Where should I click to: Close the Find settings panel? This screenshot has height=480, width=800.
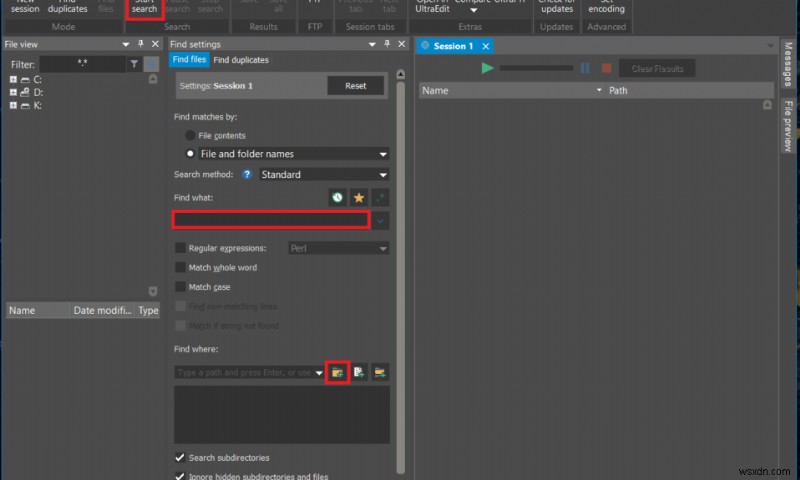click(x=402, y=44)
